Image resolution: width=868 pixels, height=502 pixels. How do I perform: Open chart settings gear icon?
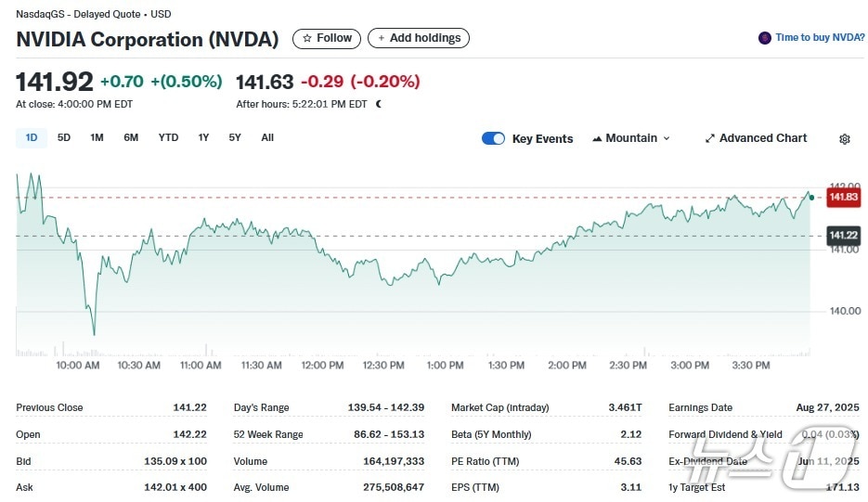coord(844,139)
